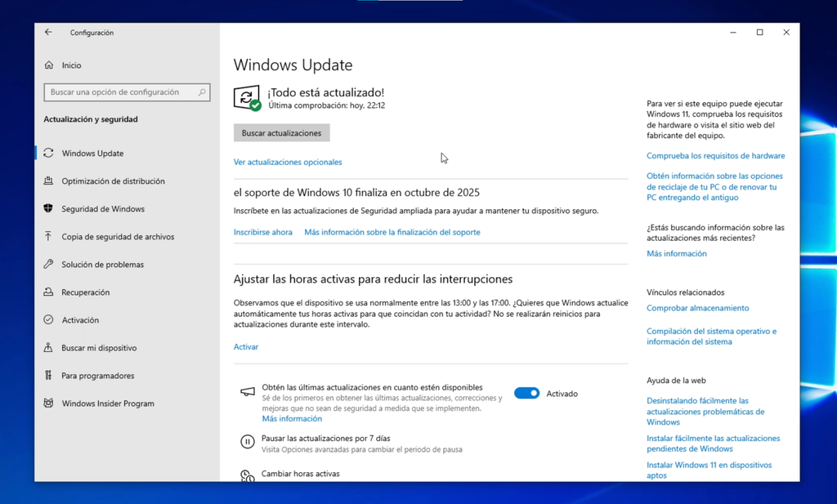
Task: Maximize the Configuración window
Action: (759, 33)
